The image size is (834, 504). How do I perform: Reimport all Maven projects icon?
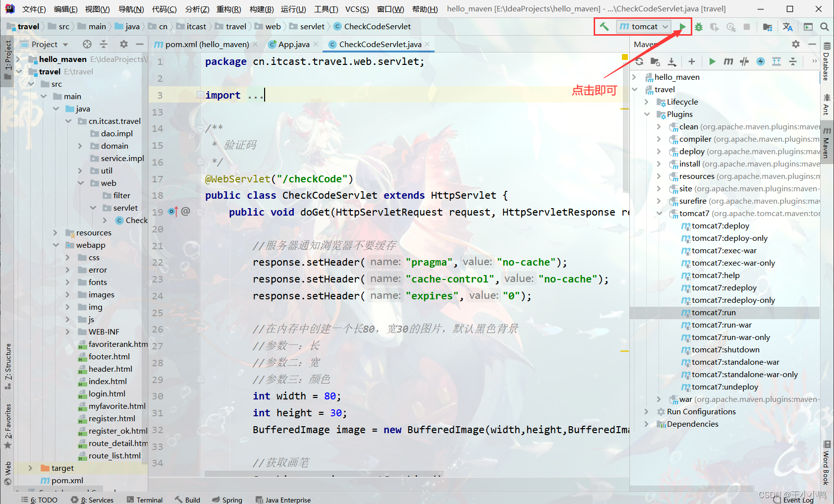639,61
